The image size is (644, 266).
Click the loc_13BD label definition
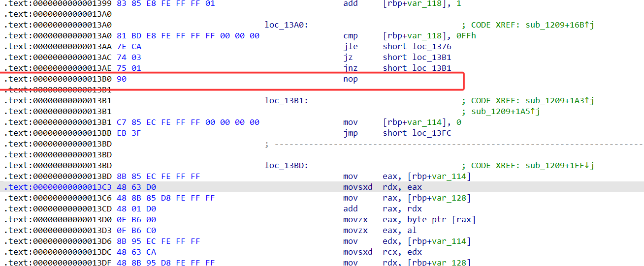tap(287, 165)
